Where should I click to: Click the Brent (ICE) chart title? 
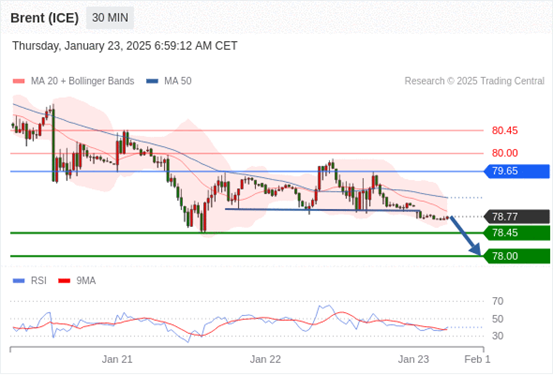(44, 18)
